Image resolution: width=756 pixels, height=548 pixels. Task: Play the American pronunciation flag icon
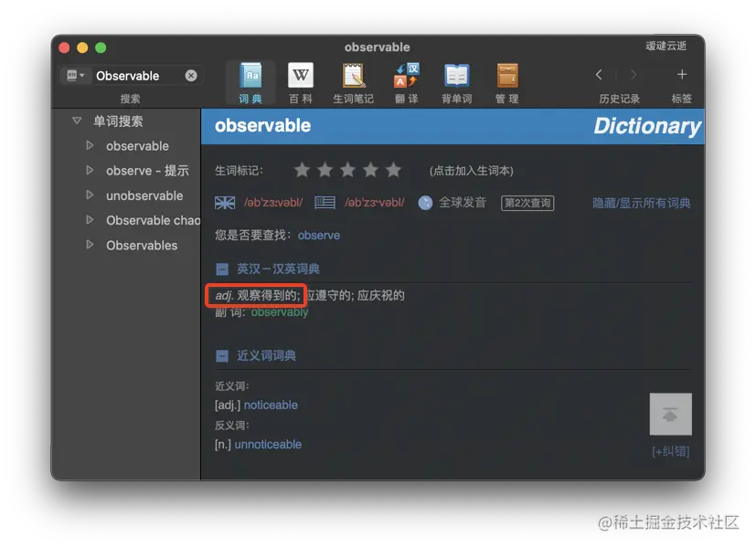pos(325,203)
